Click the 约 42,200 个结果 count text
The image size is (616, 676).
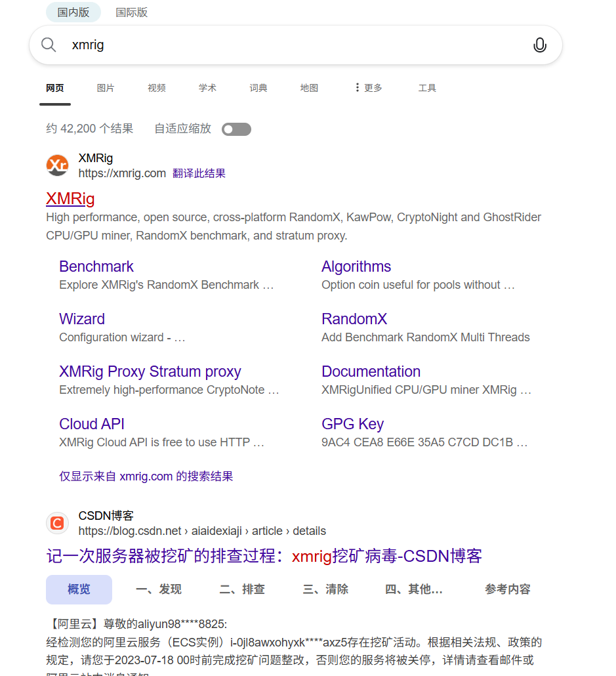90,129
